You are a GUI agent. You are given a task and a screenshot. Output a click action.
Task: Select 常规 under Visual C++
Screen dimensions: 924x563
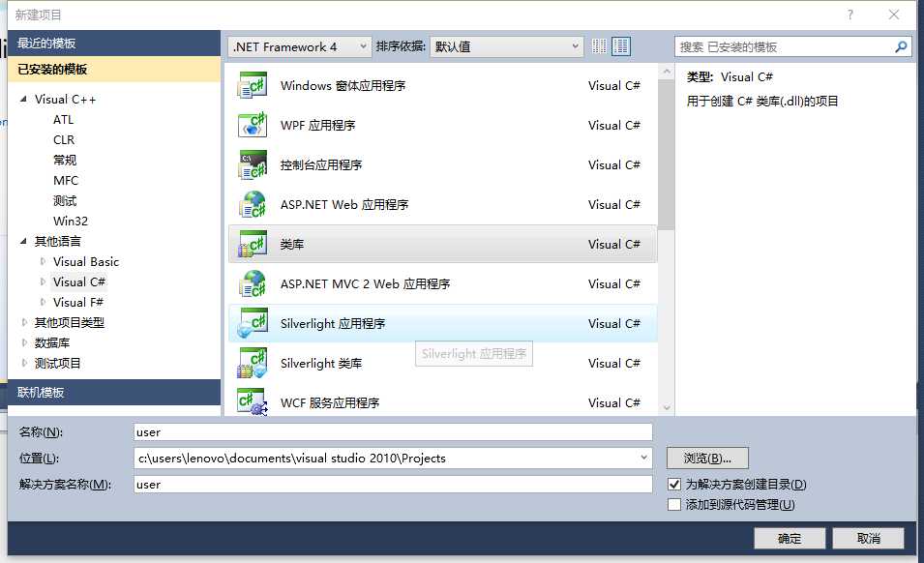point(64,161)
